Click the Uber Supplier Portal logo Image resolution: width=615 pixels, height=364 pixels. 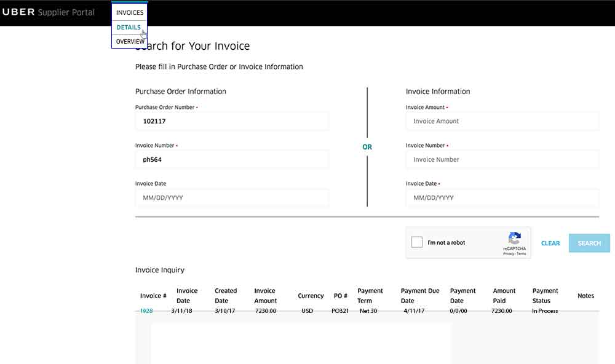tap(48, 12)
